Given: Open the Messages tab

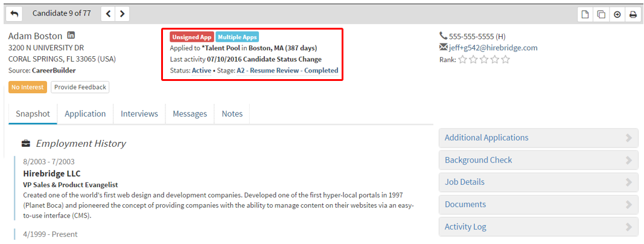Looking at the screenshot, I should pyautogui.click(x=190, y=114).
